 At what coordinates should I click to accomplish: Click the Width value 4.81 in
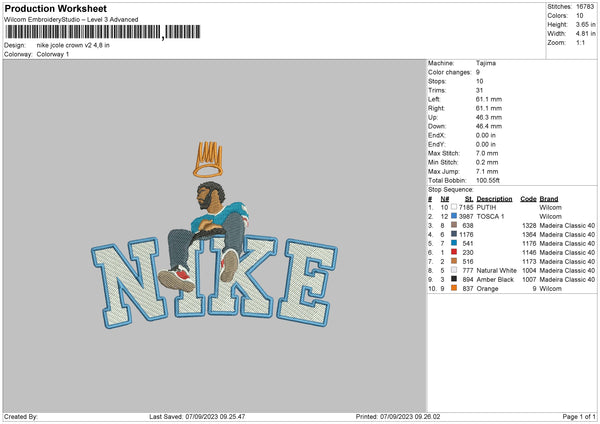(x=585, y=34)
